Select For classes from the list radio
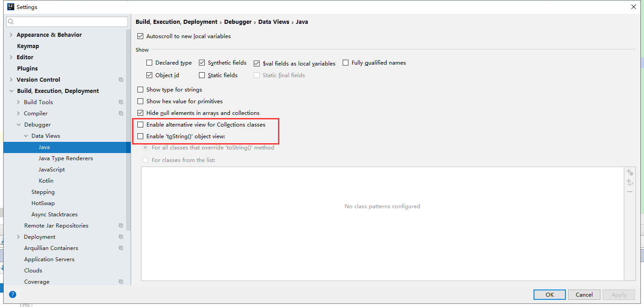This screenshot has width=644, height=307. pos(145,160)
